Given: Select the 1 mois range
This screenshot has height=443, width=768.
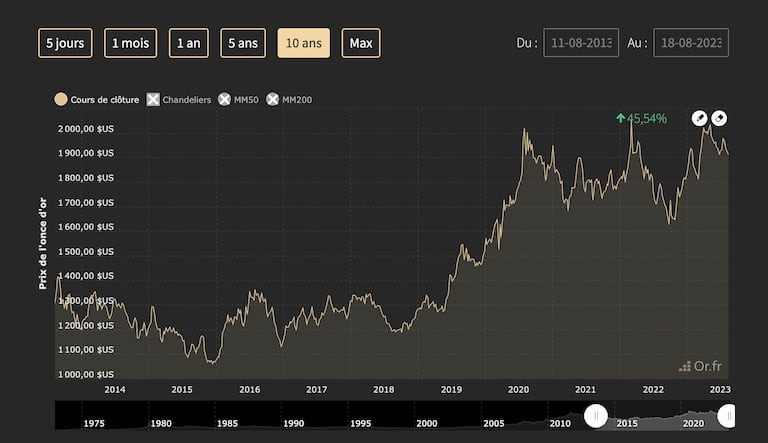Looking at the screenshot, I should 130,43.
